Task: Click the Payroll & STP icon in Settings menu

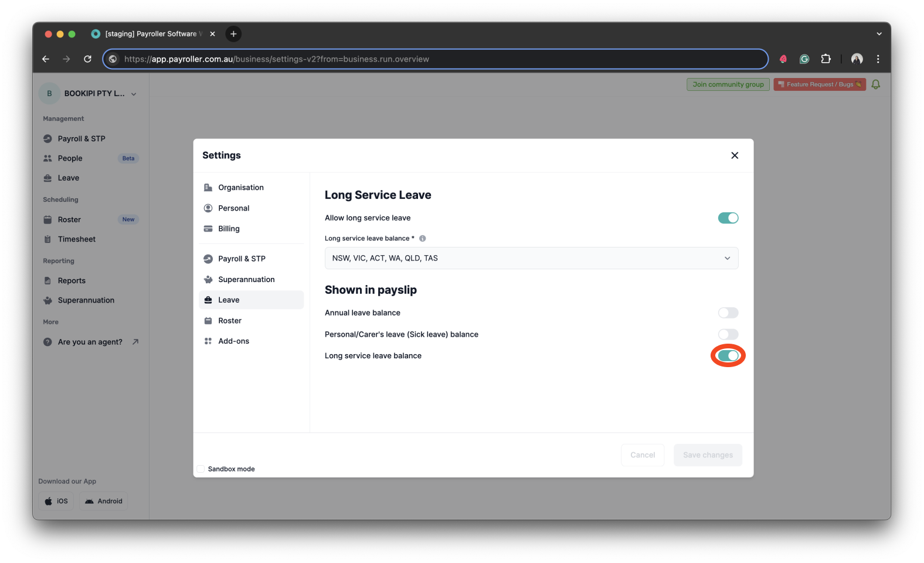Action: tap(208, 259)
